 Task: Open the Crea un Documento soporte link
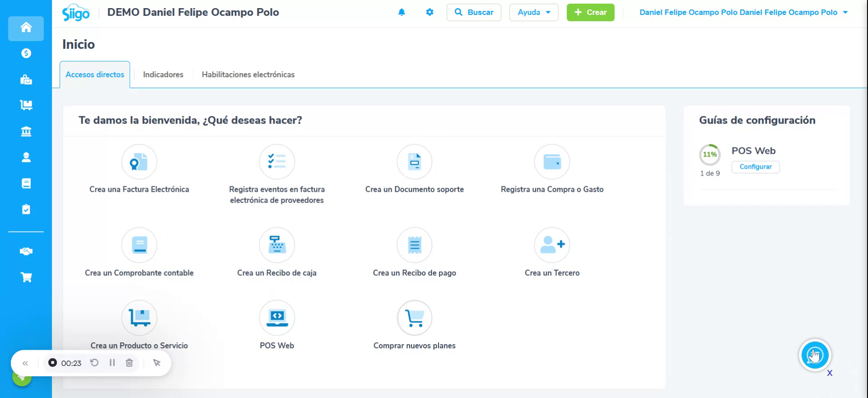coord(415,190)
